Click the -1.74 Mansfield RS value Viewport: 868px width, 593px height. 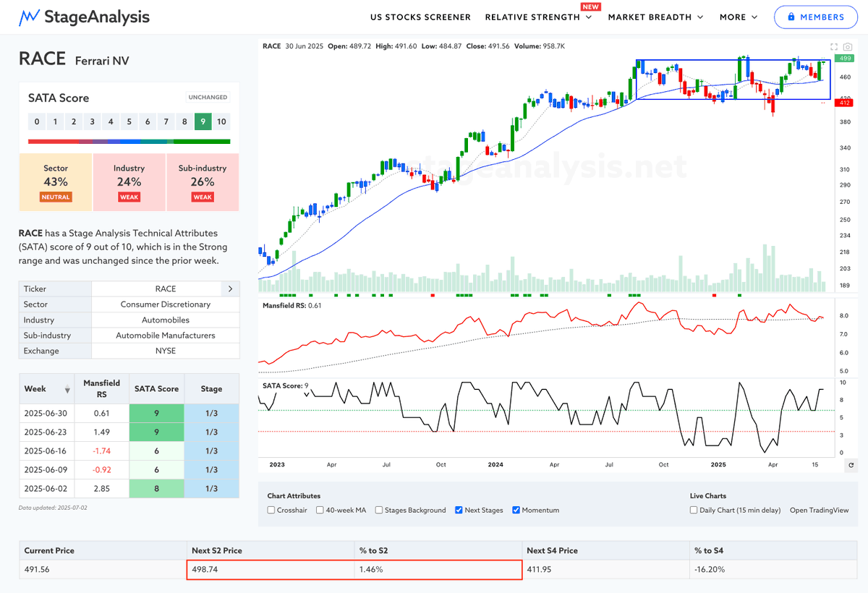102,451
